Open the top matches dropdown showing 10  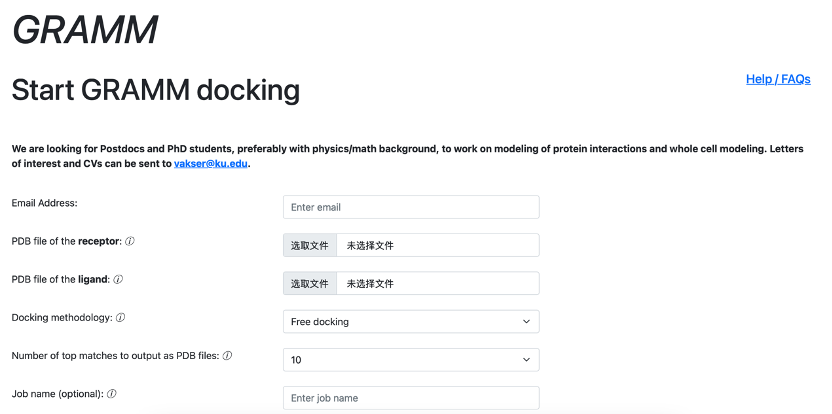411,360
